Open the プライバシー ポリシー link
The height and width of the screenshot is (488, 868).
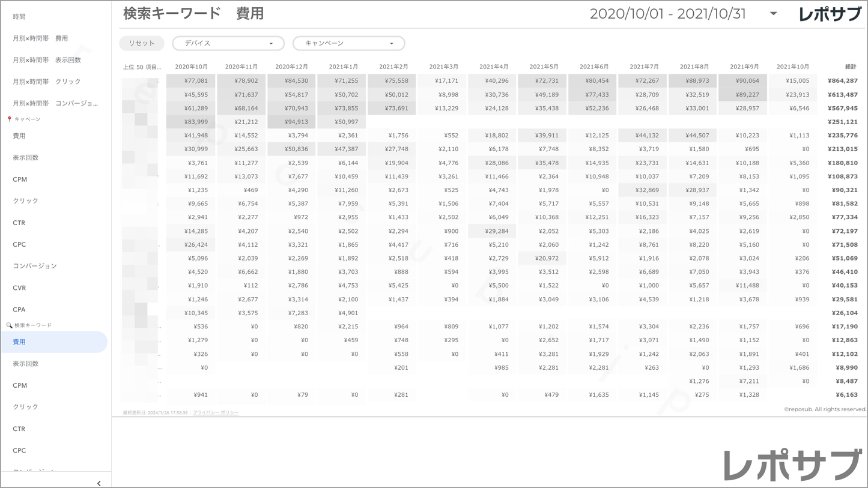coord(216,413)
